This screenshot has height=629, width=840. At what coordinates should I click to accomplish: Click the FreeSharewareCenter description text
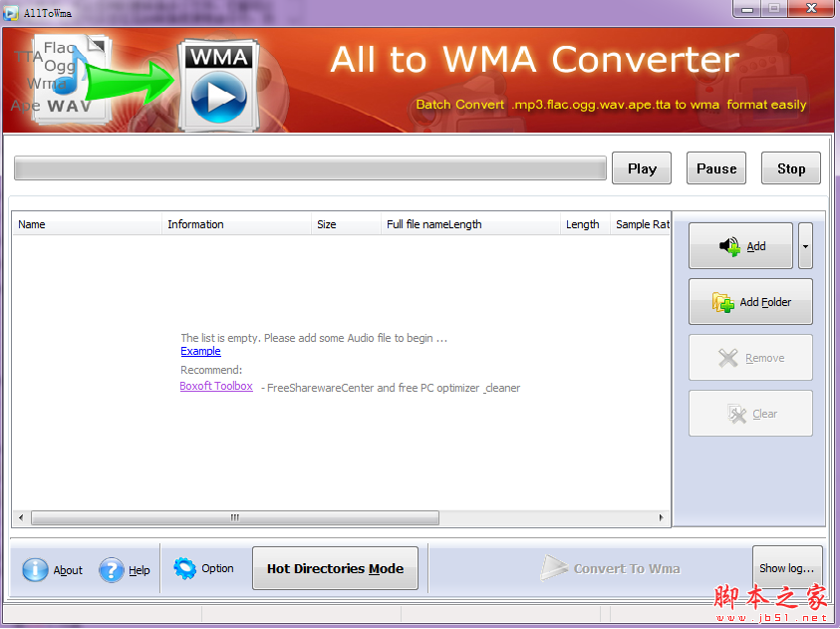pos(391,388)
